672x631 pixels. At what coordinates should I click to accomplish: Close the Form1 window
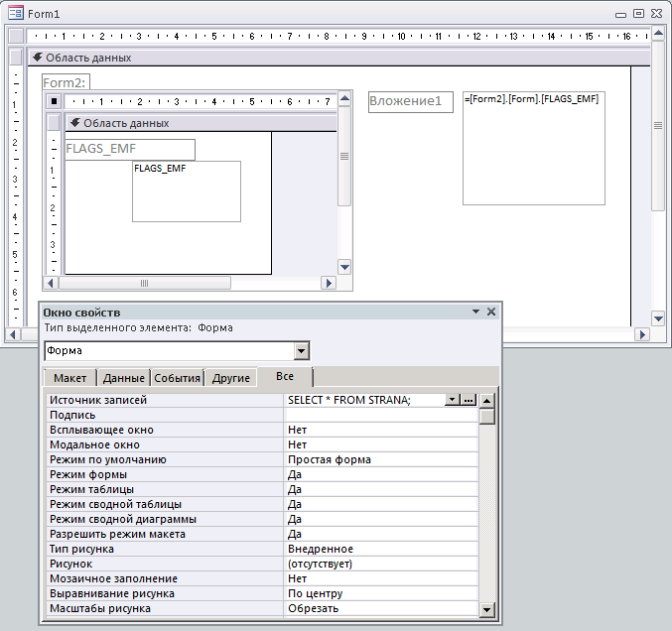pyautogui.click(x=656, y=14)
